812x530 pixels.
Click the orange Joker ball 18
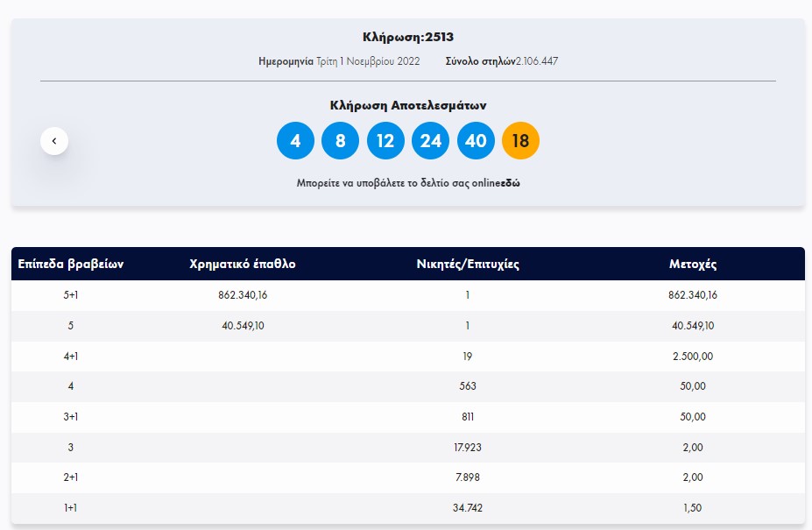tap(520, 141)
